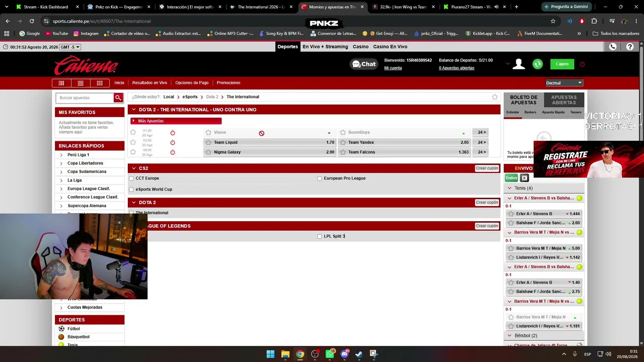This screenshot has width=644, height=362.
Task: Bet on Team Liquid at 1.70
Action: 270,142
